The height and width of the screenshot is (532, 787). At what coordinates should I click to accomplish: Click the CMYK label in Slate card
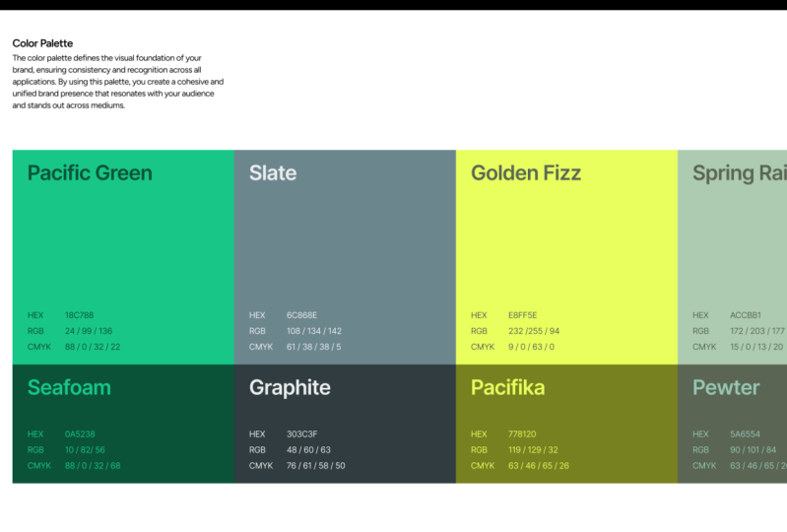pos(261,347)
